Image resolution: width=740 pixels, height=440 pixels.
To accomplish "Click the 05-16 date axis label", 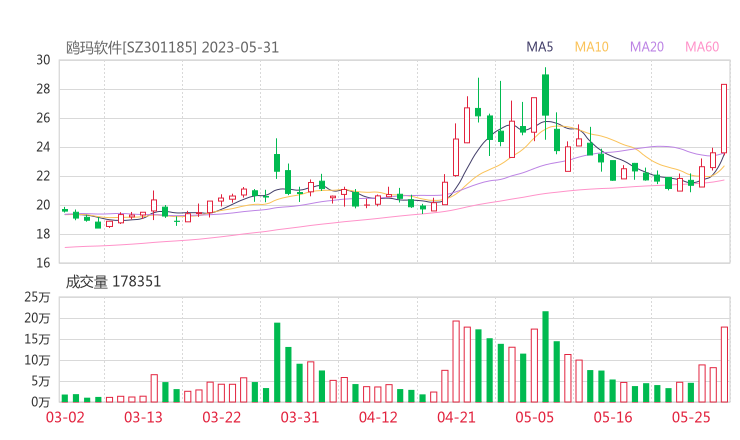I will [x=613, y=417].
